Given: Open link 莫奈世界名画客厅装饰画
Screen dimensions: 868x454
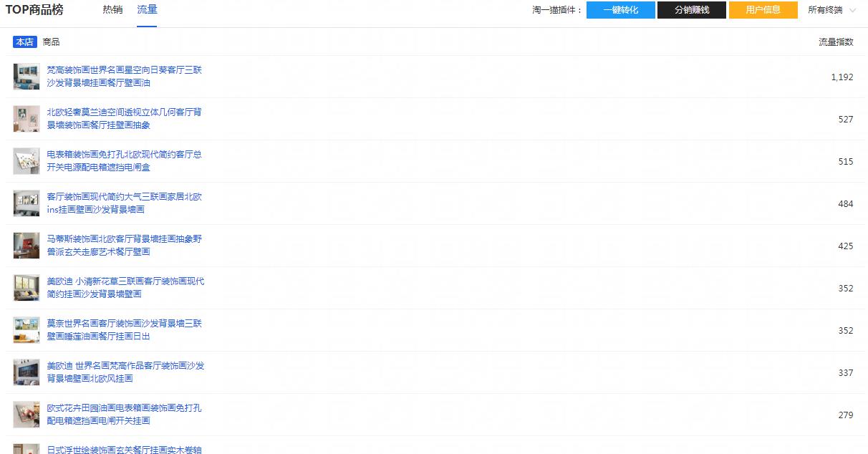Looking at the screenshot, I should click(x=125, y=330).
